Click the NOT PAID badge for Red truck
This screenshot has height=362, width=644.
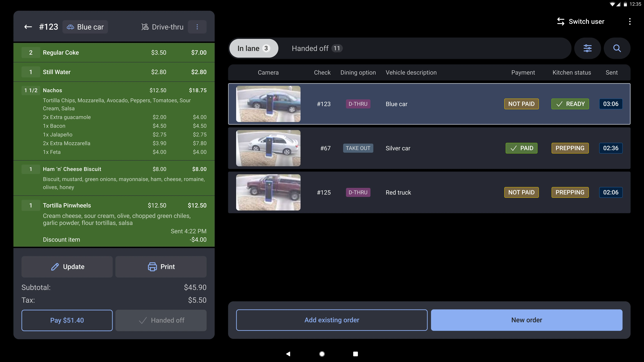[x=521, y=192]
